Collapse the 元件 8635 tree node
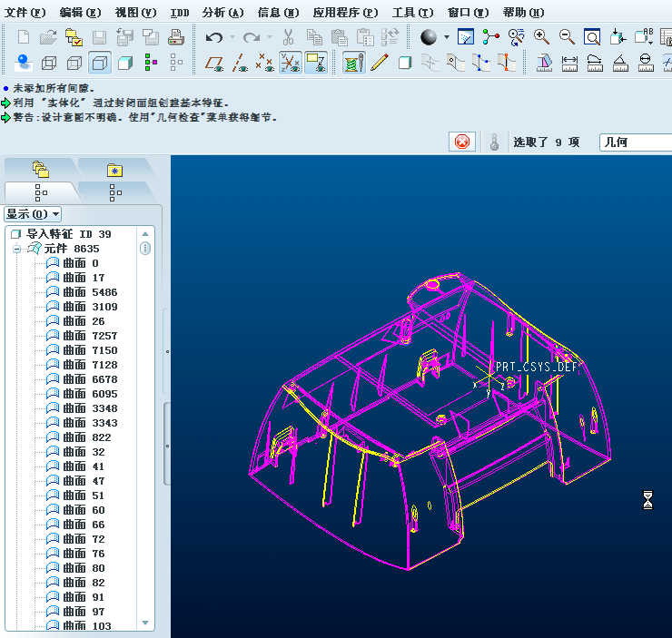Screen dimensions: 672x638 (x=16, y=249)
